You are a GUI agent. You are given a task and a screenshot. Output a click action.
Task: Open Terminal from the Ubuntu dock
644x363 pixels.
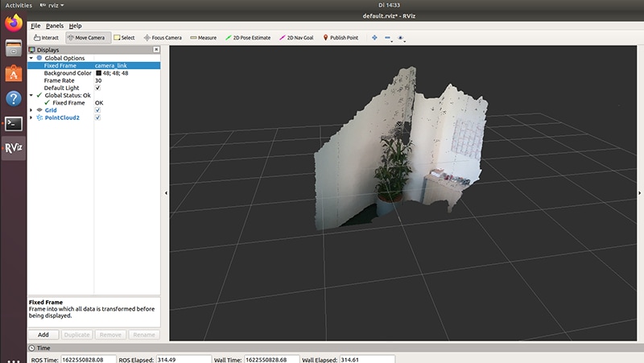pos(13,123)
